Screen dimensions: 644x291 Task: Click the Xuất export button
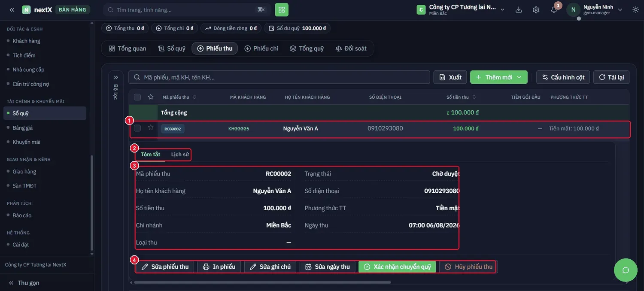pyautogui.click(x=450, y=77)
